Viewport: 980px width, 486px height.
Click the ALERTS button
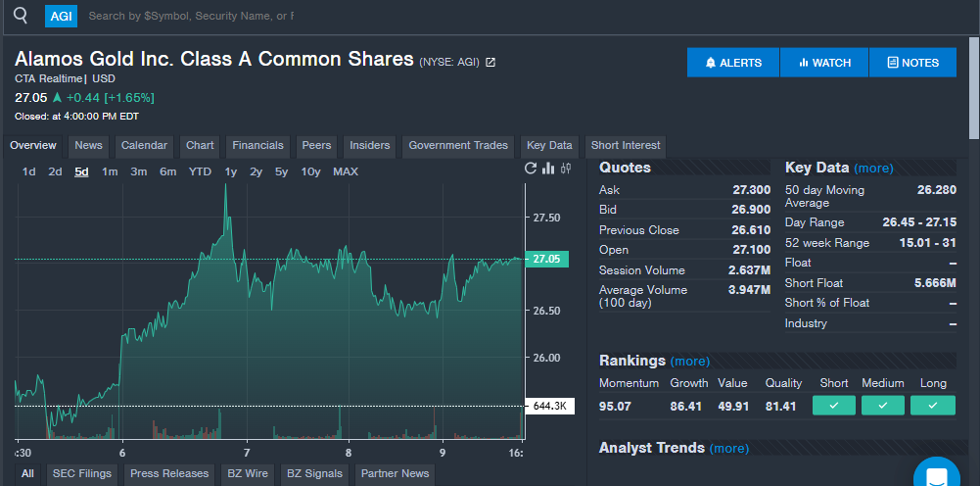coord(733,63)
